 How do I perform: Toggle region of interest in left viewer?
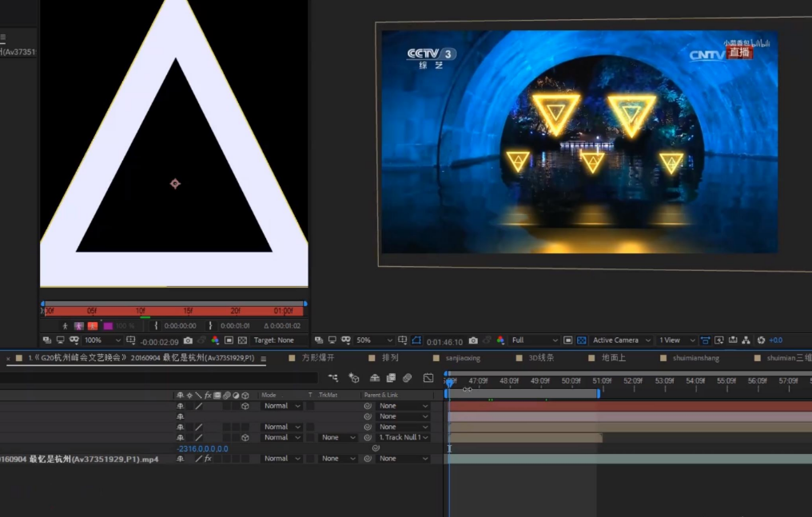click(229, 340)
